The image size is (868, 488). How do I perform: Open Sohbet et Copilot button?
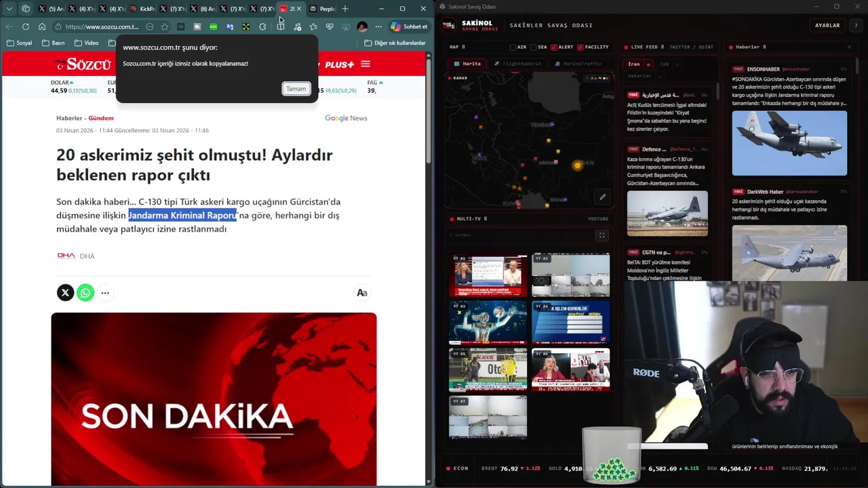[x=409, y=27]
